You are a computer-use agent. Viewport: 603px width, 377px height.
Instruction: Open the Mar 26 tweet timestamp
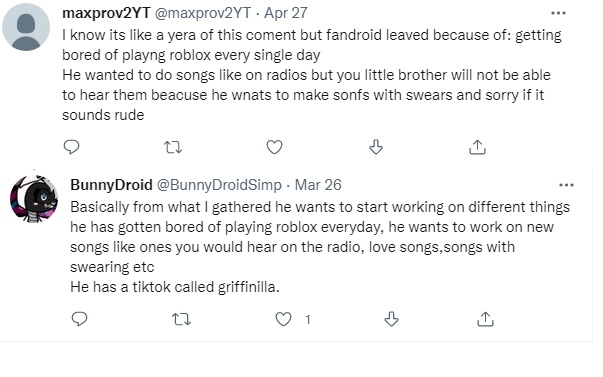pyautogui.click(x=318, y=185)
